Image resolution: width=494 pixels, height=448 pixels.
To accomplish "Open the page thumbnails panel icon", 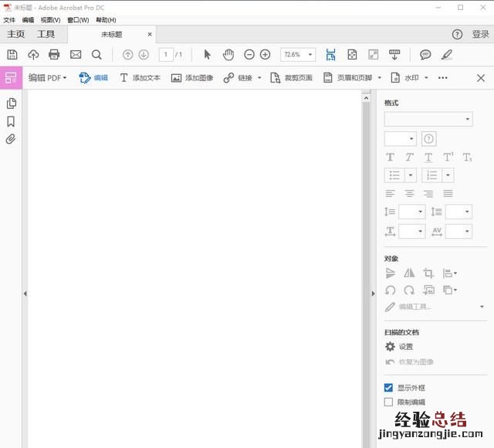I will click(x=11, y=104).
